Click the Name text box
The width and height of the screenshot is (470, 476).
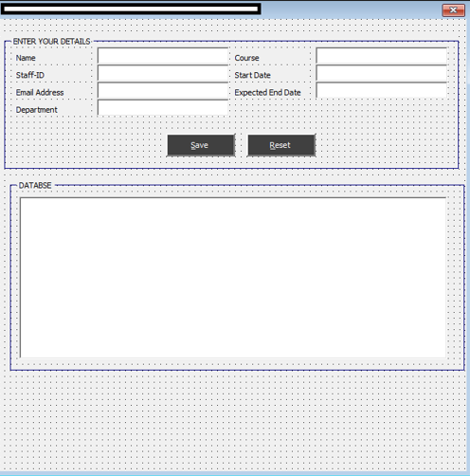(163, 56)
